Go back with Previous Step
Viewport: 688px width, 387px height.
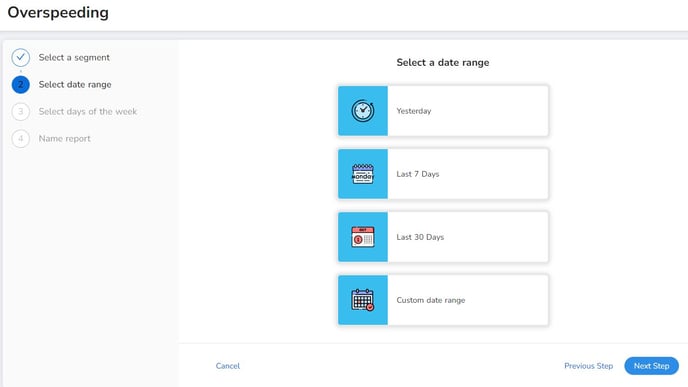pyautogui.click(x=588, y=366)
